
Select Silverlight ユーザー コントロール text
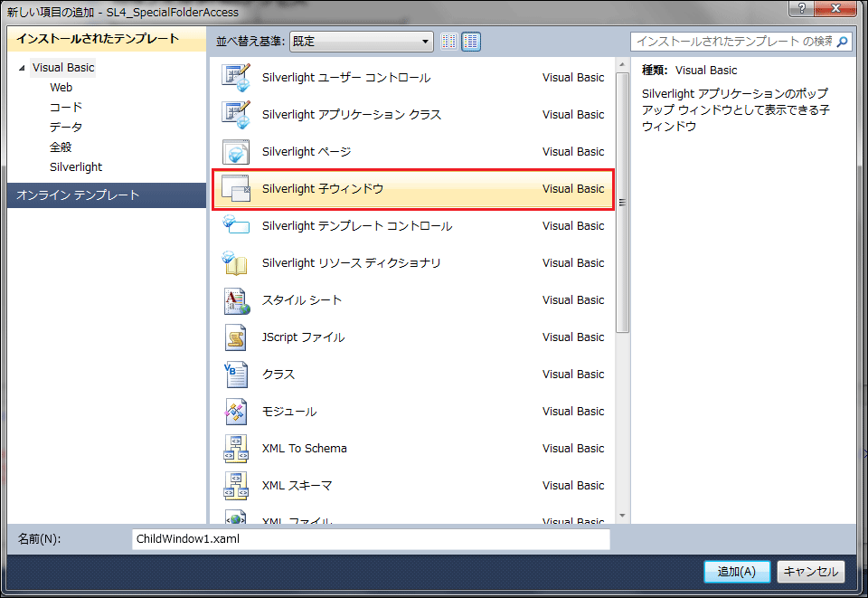[346, 78]
